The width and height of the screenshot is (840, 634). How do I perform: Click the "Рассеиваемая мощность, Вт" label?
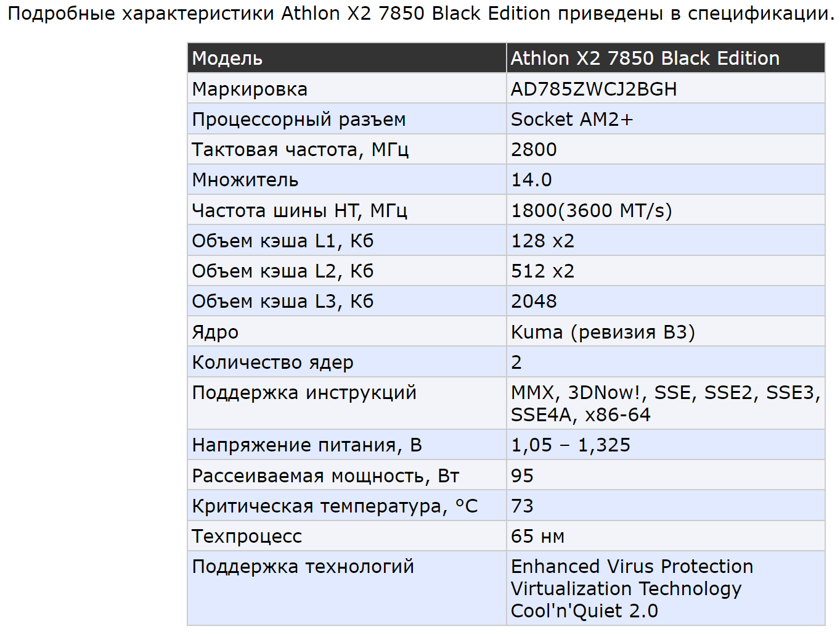(325, 476)
